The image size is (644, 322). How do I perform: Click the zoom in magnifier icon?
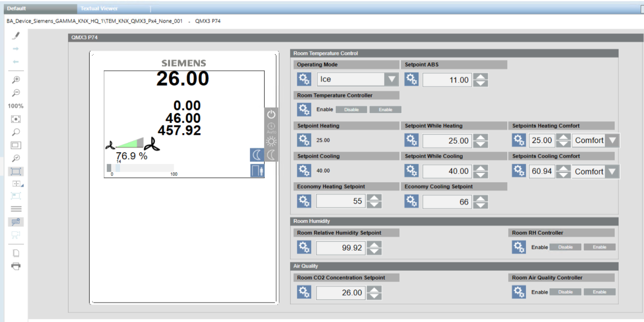16,80
